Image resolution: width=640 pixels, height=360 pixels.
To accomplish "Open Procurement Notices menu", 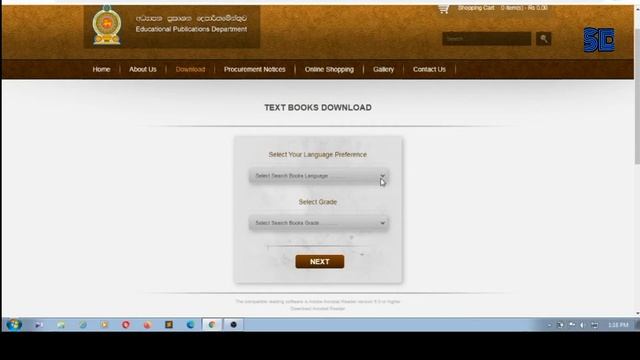I will (x=255, y=69).
